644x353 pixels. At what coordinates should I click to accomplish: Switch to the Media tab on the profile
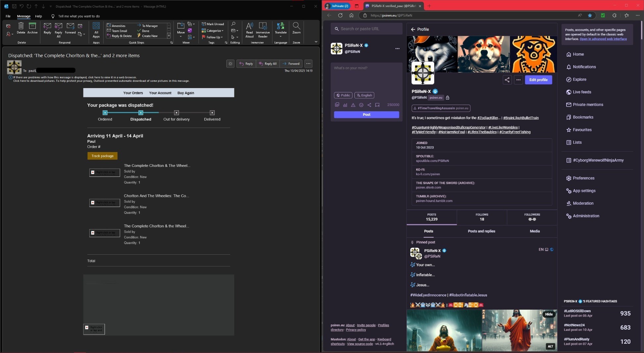(534, 231)
